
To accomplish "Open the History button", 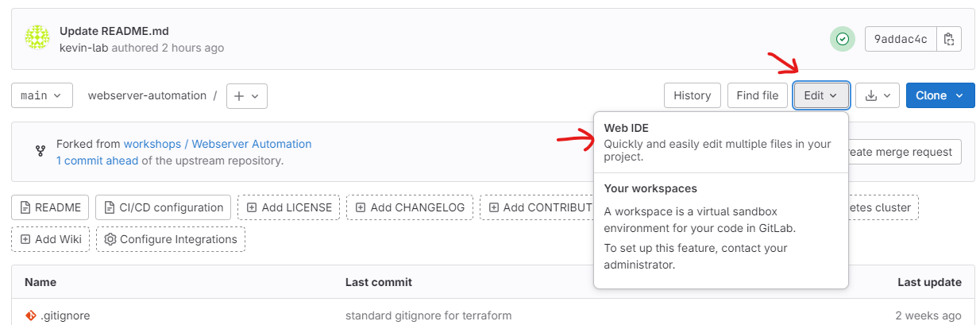I will [693, 95].
